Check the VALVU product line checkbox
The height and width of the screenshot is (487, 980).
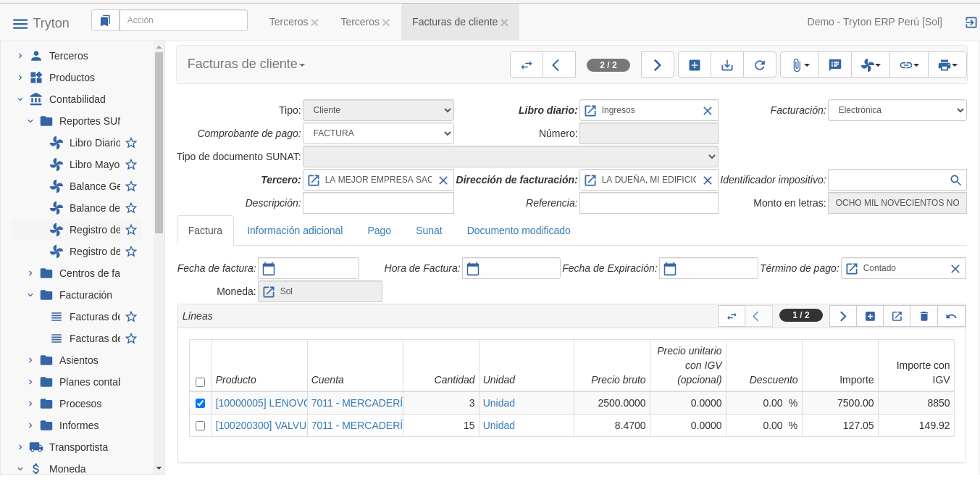click(x=201, y=426)
